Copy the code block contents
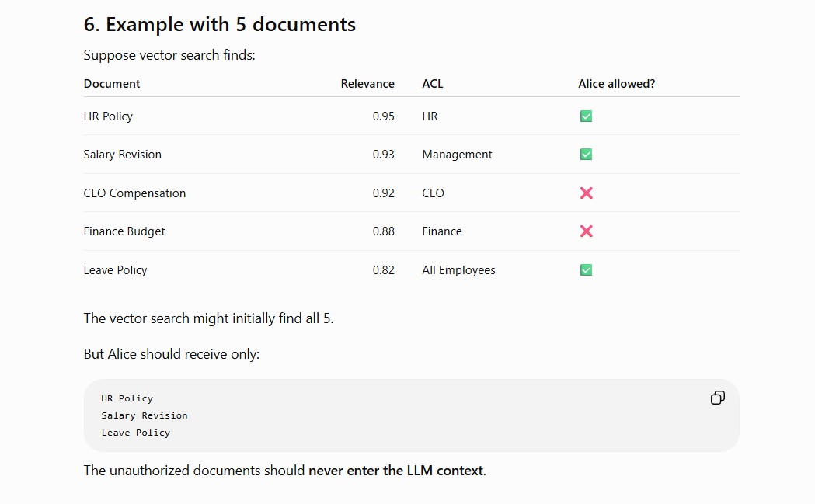The height and width of the screenshot is (504, 815). (717, 398)
